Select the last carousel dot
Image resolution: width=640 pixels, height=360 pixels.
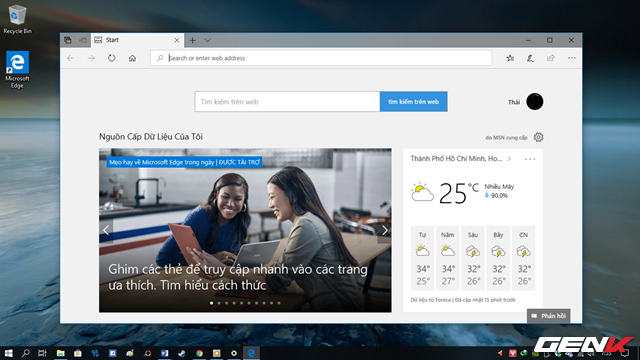[x=279, y=303]
